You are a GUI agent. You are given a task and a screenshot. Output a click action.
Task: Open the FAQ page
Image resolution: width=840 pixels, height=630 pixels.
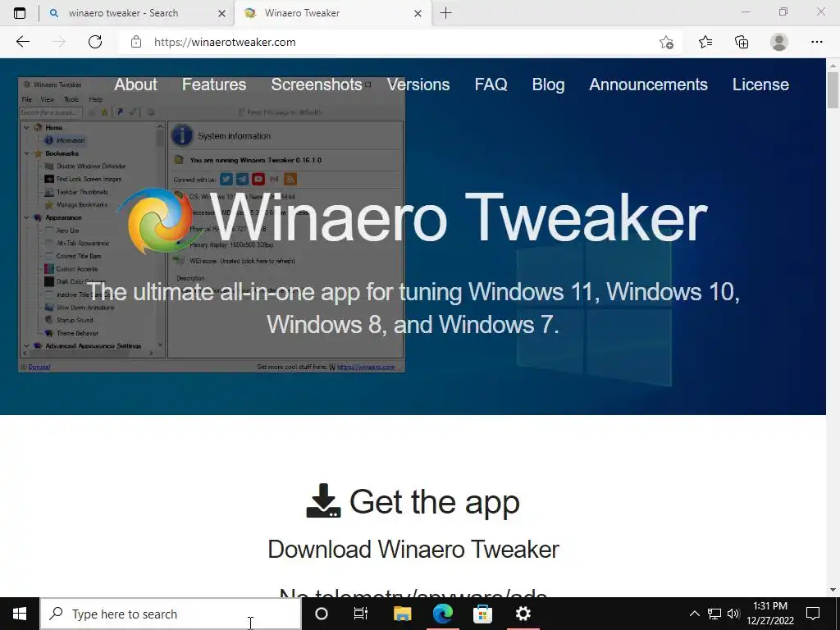tap(491, 84)
